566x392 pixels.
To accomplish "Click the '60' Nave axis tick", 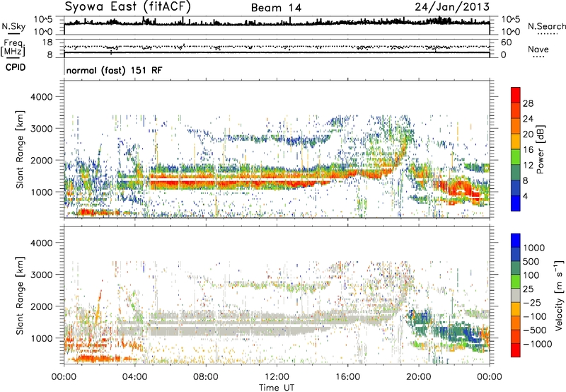I will (506, 42).
